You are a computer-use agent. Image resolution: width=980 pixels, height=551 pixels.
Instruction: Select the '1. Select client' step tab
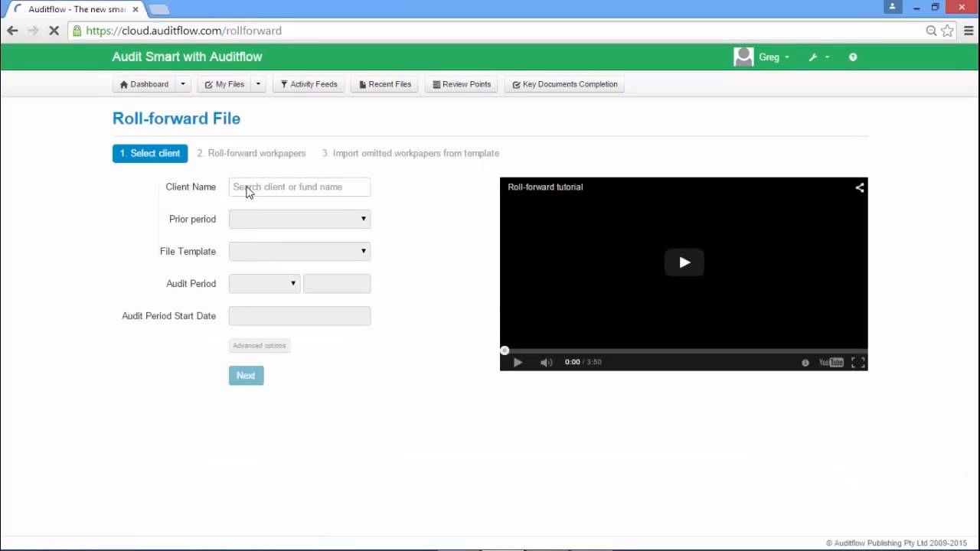click(150, 153)
